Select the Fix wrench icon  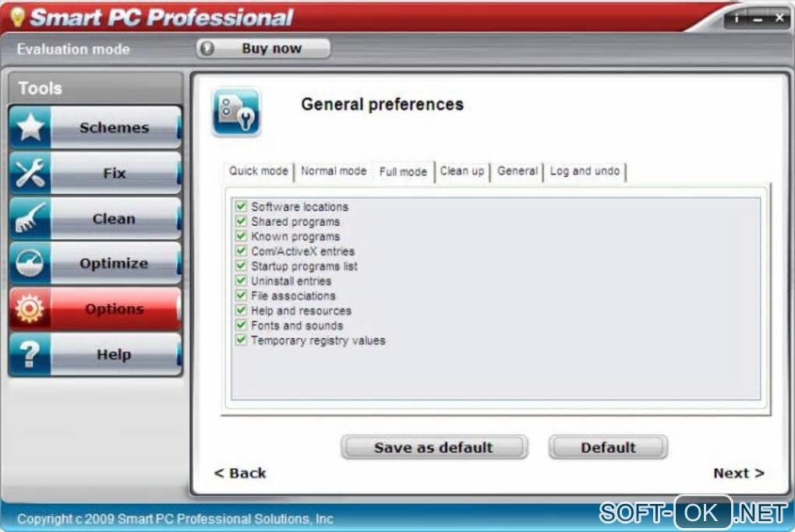tap(30, 173)
